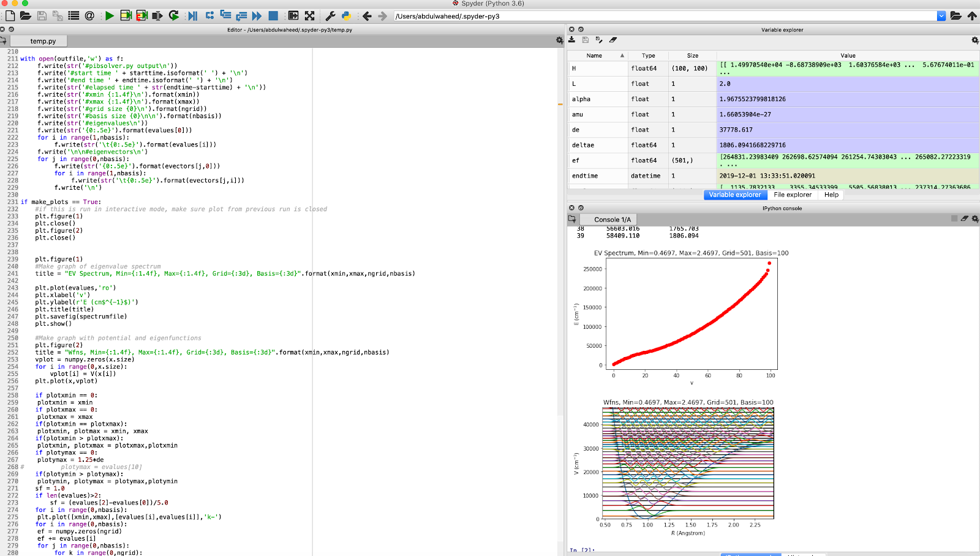
Task: Switch to the File explorer tab
Action: 793,195
